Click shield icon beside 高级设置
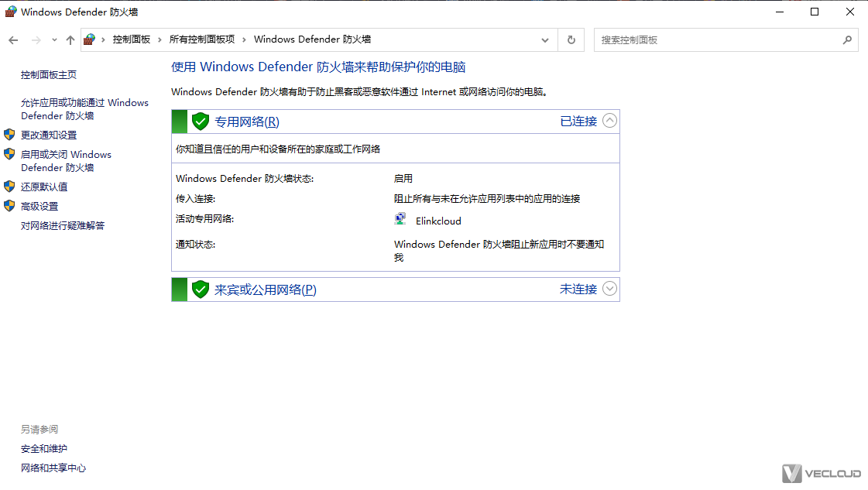Viewport: 868px width, 490px height. [x=9, y=206]
